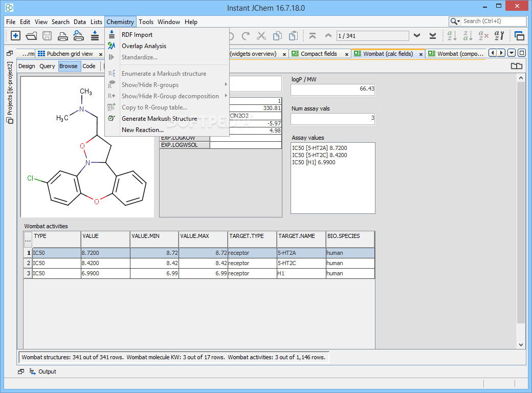Switch to Pubchem grid view tab

point(70,54)
